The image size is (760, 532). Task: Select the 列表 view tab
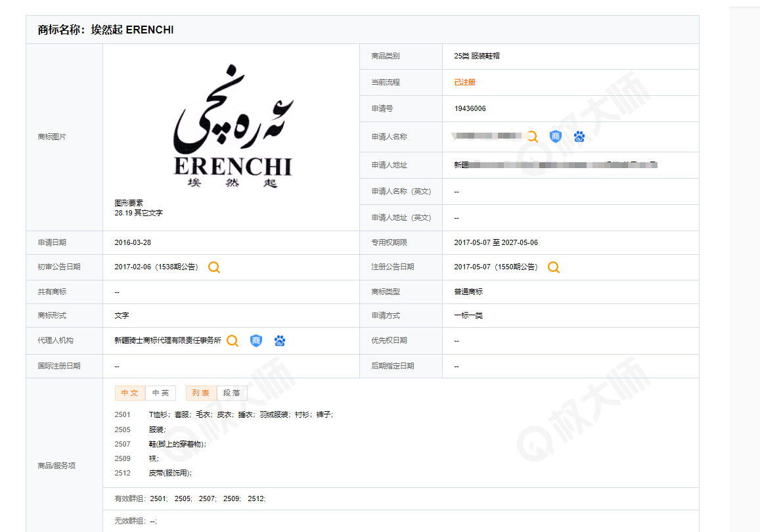coord(200,393)
